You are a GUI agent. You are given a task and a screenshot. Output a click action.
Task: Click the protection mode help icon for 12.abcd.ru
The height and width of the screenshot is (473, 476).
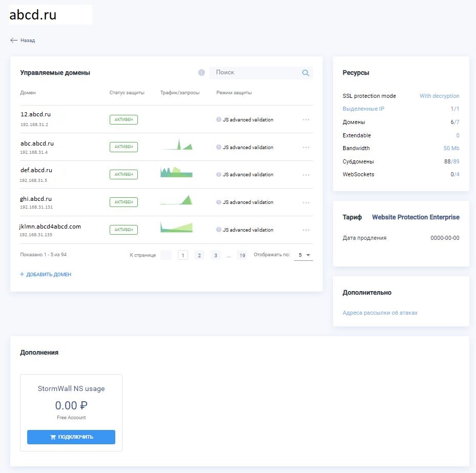pyautogui.click(x=219, y=119)
